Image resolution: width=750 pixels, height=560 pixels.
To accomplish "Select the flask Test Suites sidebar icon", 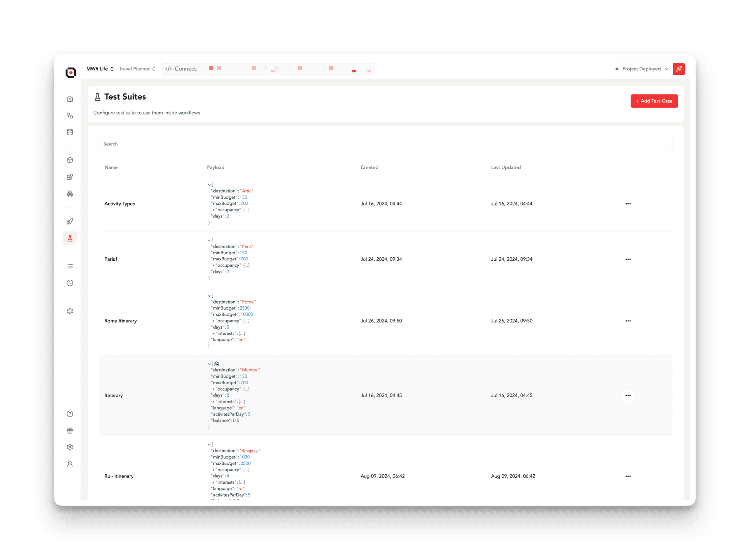I will pyautogui.click(x=70, y=238).
